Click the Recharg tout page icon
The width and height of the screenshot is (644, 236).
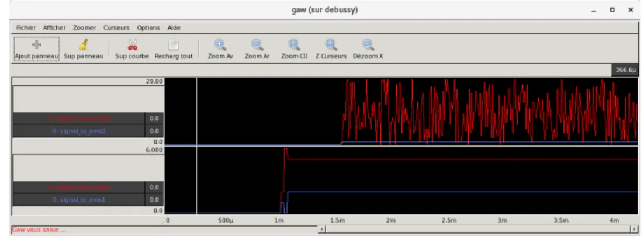coord(174,44)
